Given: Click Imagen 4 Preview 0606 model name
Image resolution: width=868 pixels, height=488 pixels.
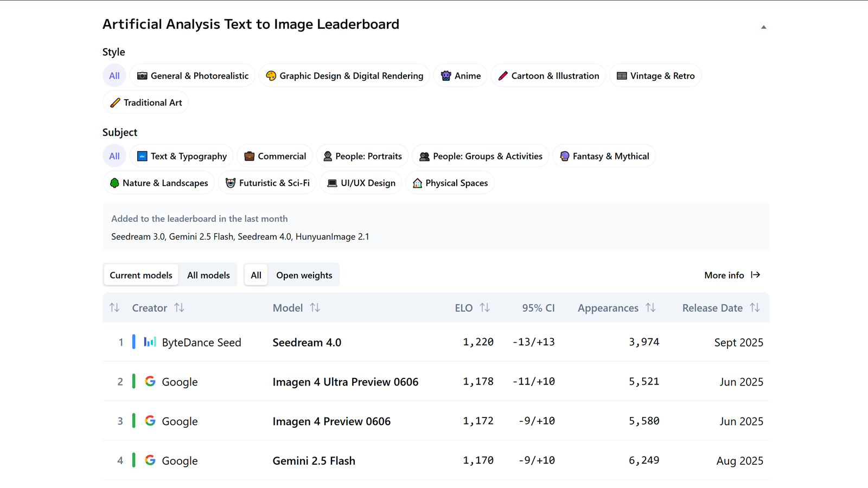Looking at the screenshot, I should click(331, 421).
